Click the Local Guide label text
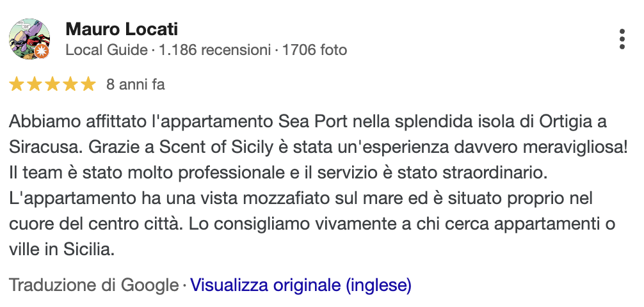Image resolution: width=644 pixels, height=307 pixels. tap(106, 50)
